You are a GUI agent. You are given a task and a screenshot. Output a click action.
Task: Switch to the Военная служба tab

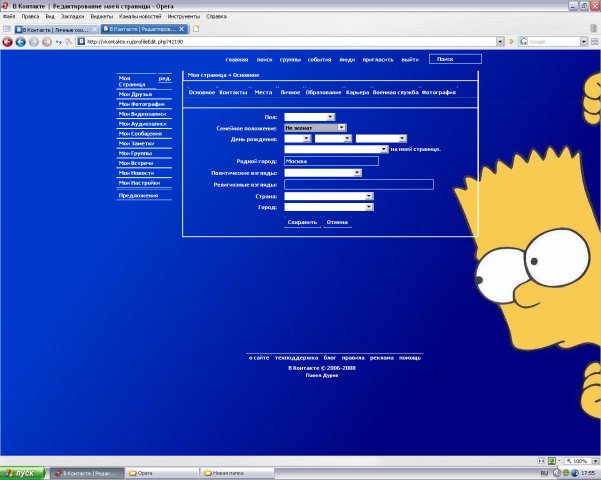point(396,92)
